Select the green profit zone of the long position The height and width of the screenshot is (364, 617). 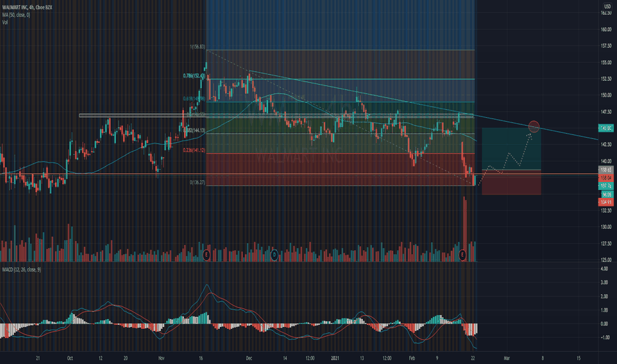coord(512,149)
